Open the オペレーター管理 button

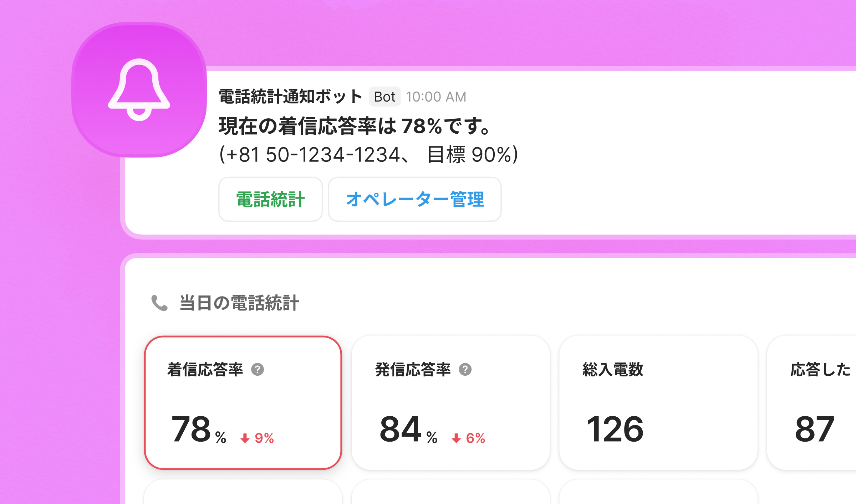(415, 199)
